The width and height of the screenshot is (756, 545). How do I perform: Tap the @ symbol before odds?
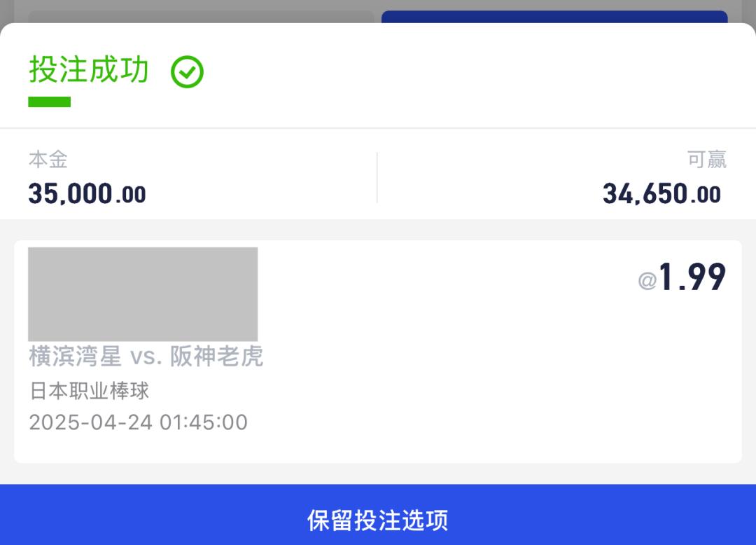[x=647, y=280]
